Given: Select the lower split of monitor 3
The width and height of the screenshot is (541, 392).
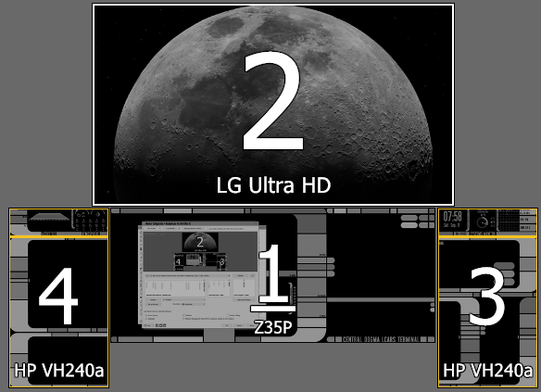Looking at the screenshot, I should pyautogui.click(x=488, y=312).
